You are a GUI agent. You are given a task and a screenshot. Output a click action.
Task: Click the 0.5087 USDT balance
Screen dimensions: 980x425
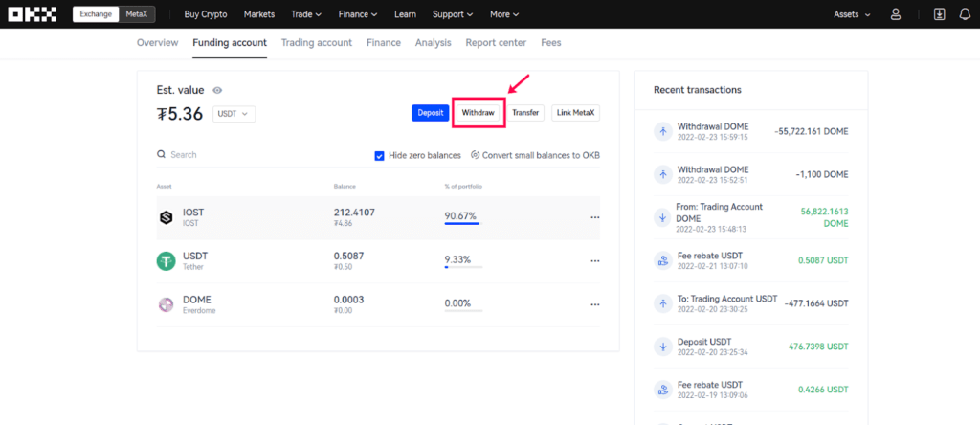click(x=348, y=257)
